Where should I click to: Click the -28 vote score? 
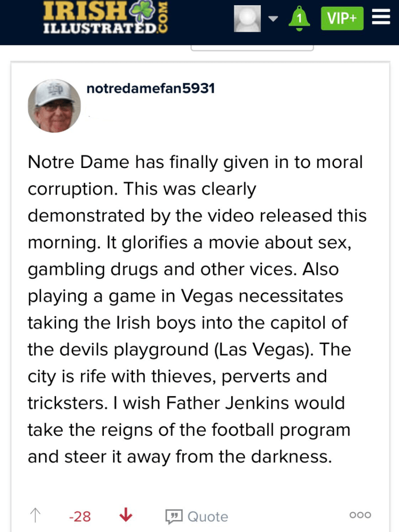(x=80, y=516)
